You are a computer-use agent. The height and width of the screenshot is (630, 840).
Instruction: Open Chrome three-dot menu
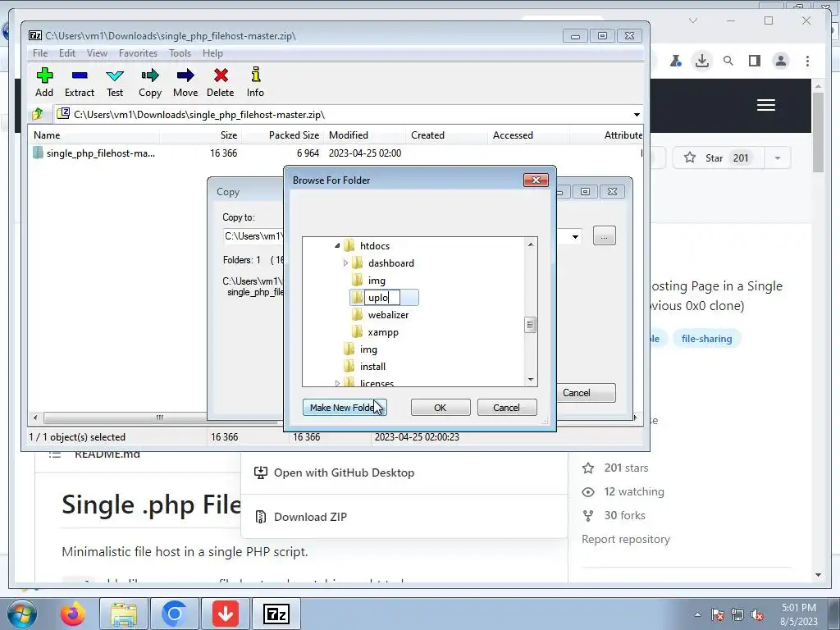pyautogui.click(x=807, y=61)
